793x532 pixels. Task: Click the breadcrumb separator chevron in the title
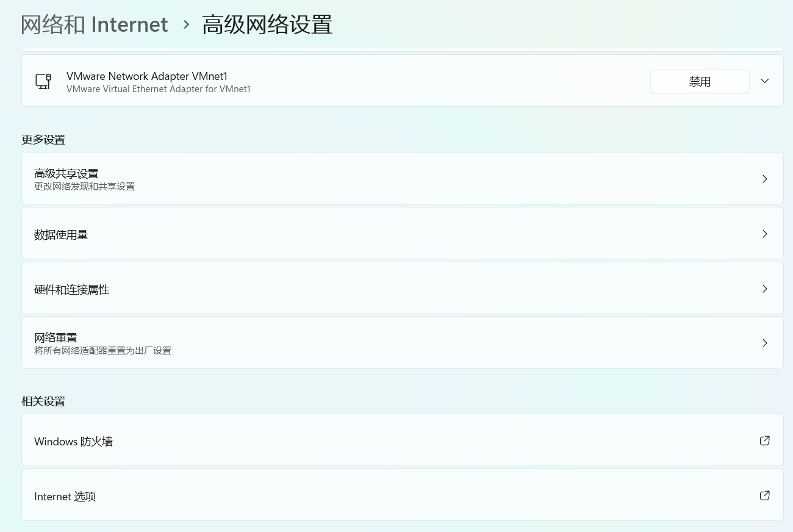186,25
